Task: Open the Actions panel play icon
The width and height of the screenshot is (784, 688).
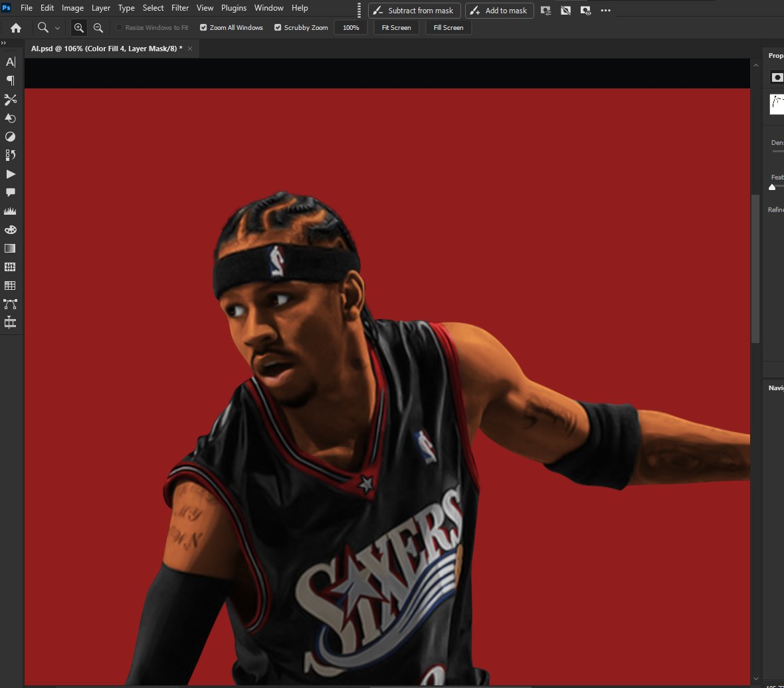Action: (10, 174)
